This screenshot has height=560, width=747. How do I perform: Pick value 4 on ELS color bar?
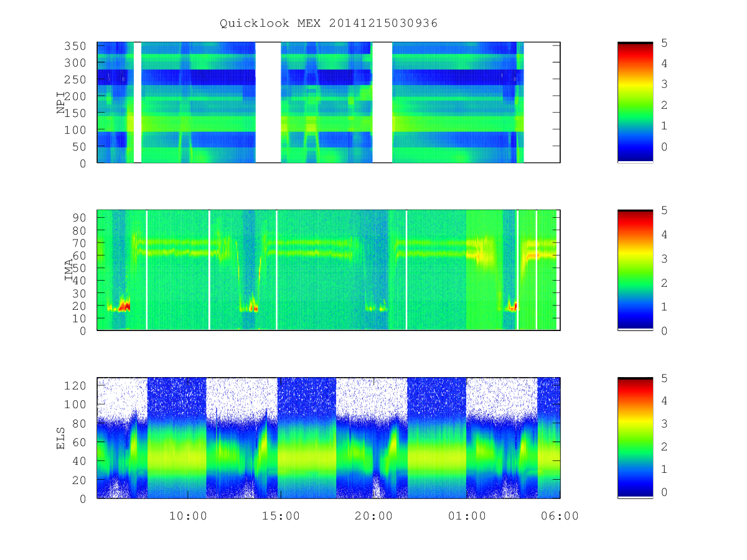(x=664, y=401)
